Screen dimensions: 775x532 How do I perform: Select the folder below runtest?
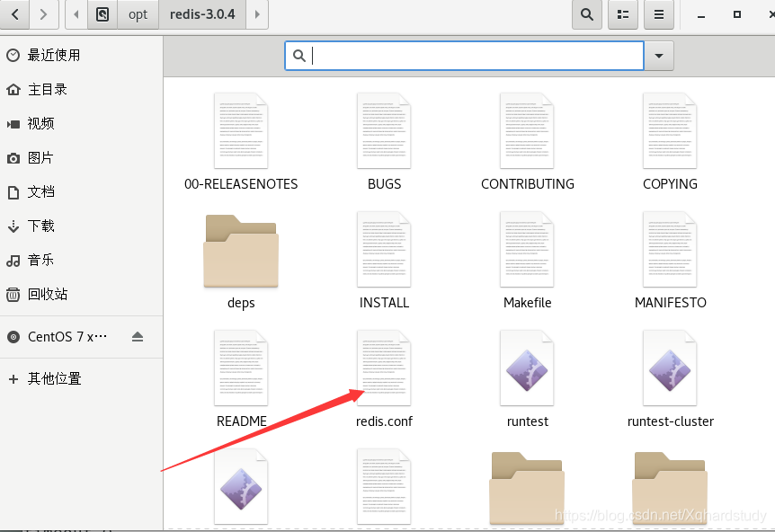click(x=527, y=488)
